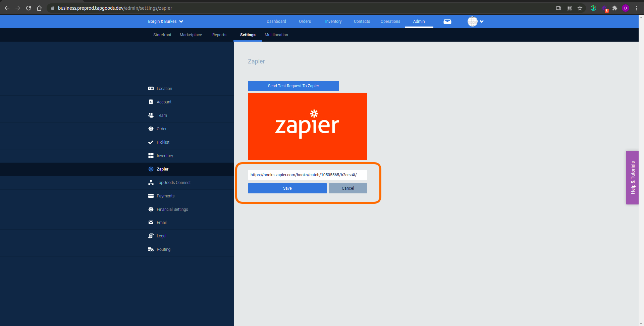Image resolution: width=644 pixels, height=326 pixels.
Task: Click the purple profile D avatar
Action: click(626, 8)
